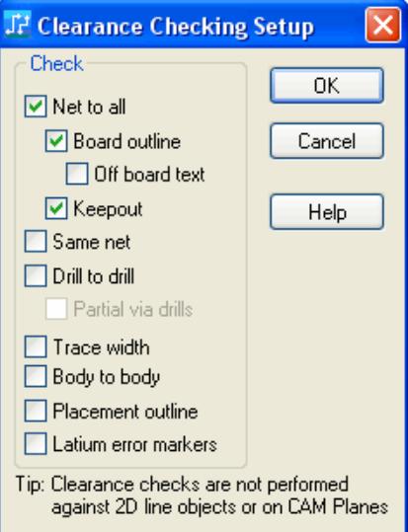Image resolution: width=408 pixels, height=532 pixels.
Task: Untick the Keepout checkbox
Action: 56,208
